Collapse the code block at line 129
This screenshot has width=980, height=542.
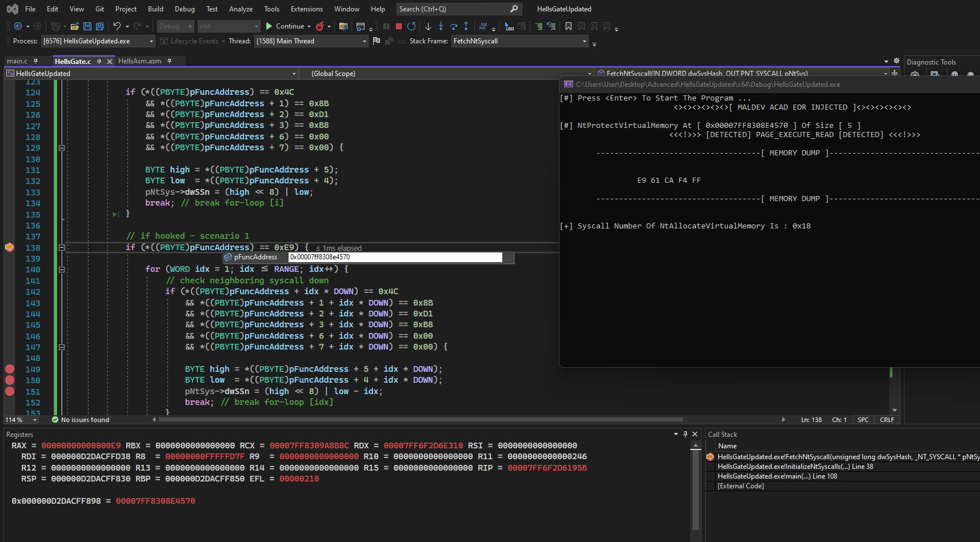point(62,148)
